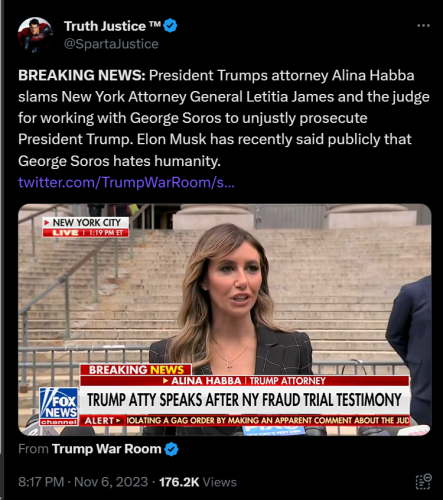Image resolution: width=443 pixels, height=500 pixels.
Task: Play the Alina Habba video thumbnail
Action: [x=225, y=320]
